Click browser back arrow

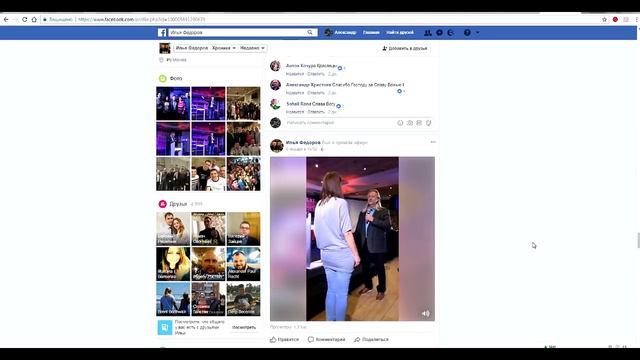click(6, 19)
